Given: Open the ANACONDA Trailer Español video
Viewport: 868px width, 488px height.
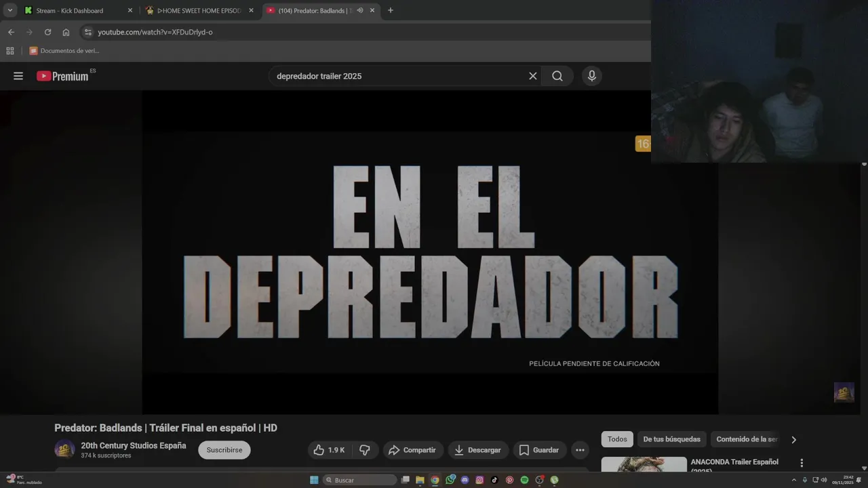Looking at the screenshot, I should click(734, 465).
